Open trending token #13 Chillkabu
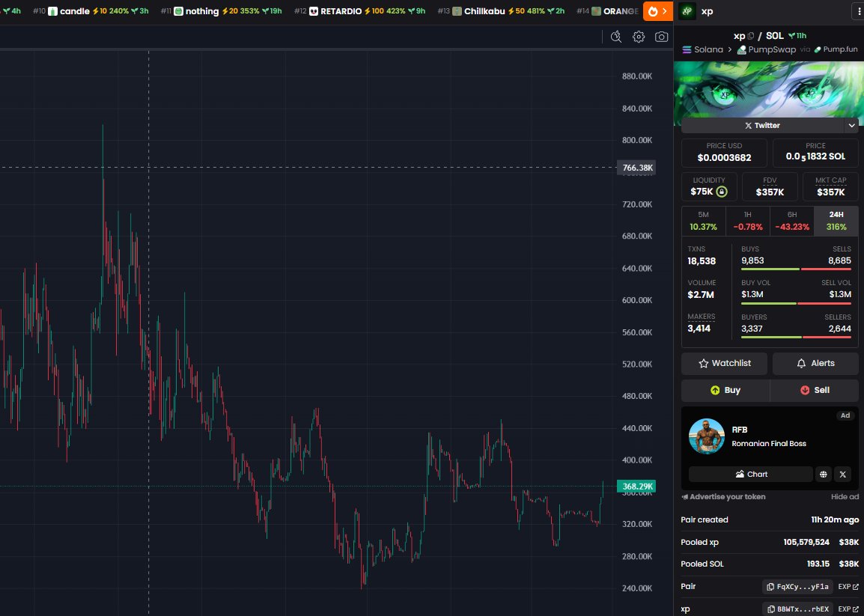864x616 pixels. [501, 11]
